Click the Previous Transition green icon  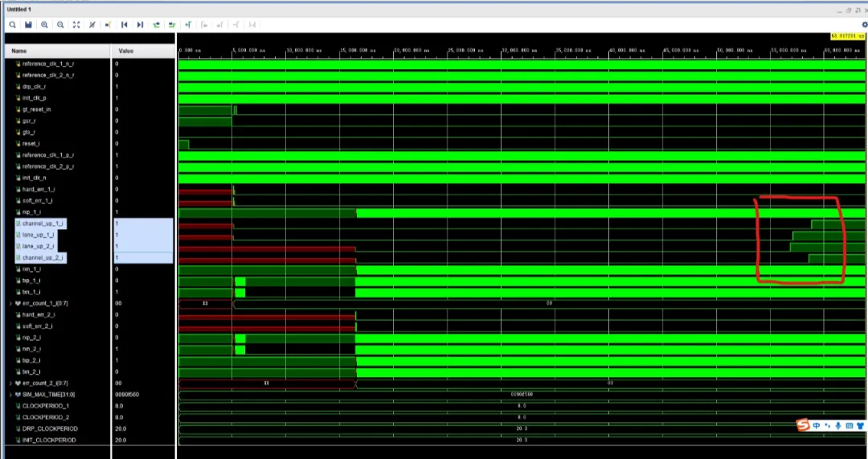156,25
